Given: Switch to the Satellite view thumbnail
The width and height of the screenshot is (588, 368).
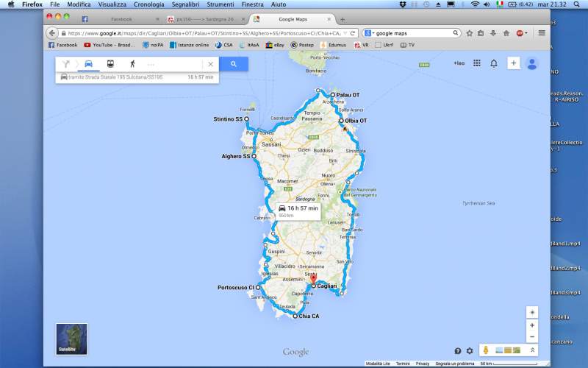Looking at the screenshot, I should (x=71, y=339).
